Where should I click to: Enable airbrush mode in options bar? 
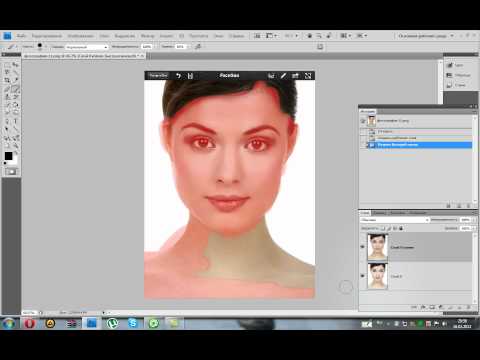[198, 47]
